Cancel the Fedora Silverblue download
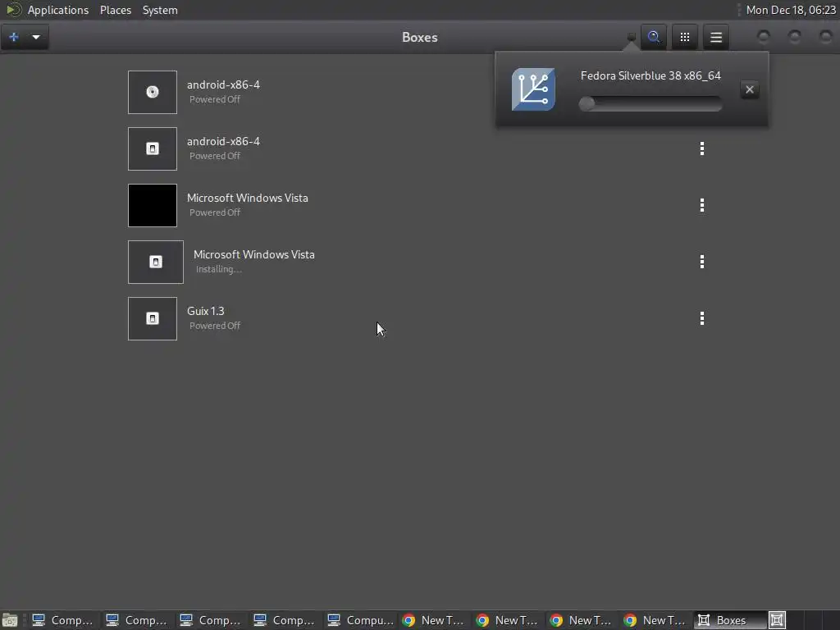The width and height of the screenshot is (840, 630). pyautogui.click(x=750, y=89)
